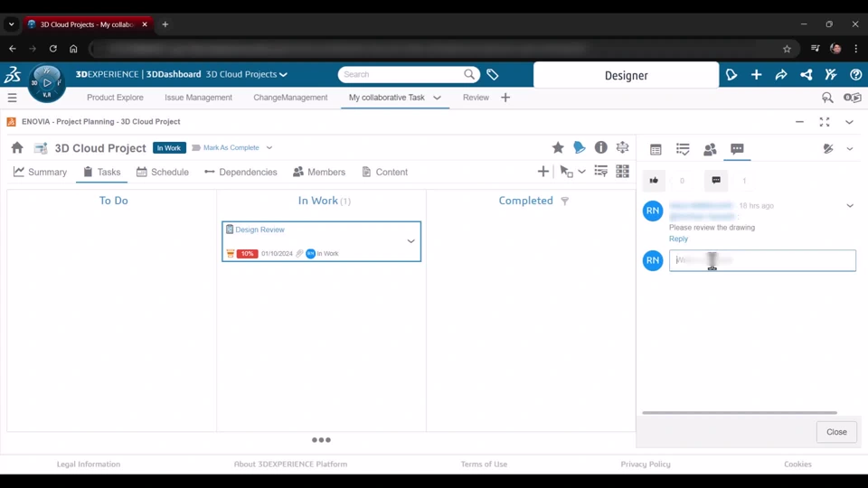Click the plus icon to add task
This screenshot has width=868, height=488.
(542, 172)
